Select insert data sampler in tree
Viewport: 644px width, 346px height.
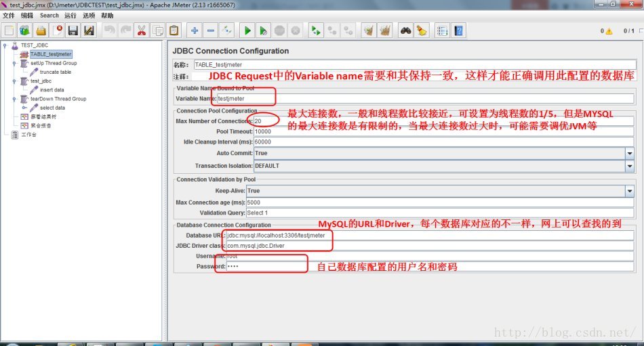coord(52,90)
